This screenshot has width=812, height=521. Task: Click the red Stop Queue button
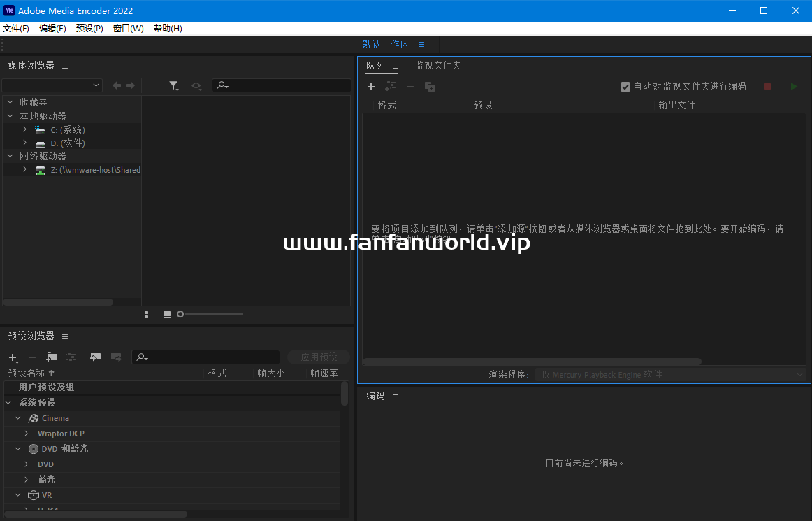[x=767, y=87]
